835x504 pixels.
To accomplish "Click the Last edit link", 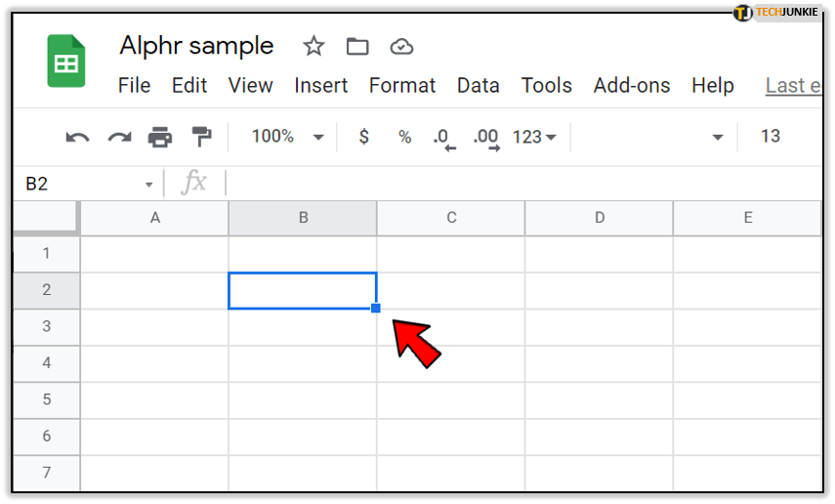I will pos(792,86).
